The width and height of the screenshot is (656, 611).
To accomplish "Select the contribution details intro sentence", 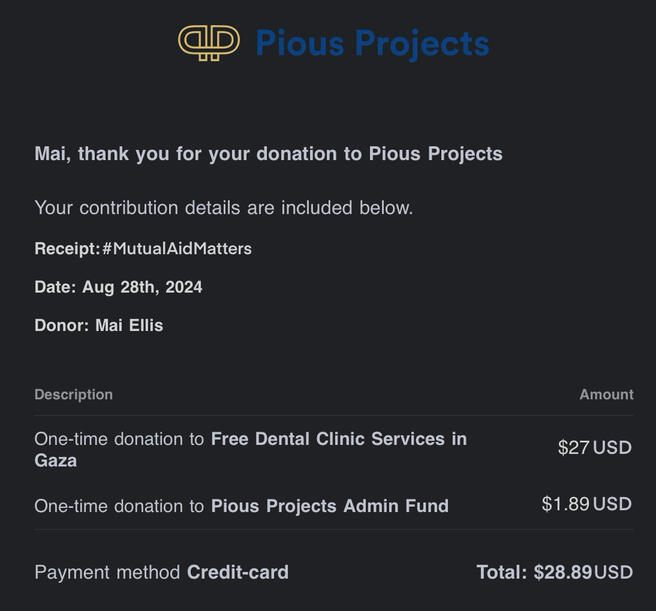I will pyautogui.click(x=223, y=208).
